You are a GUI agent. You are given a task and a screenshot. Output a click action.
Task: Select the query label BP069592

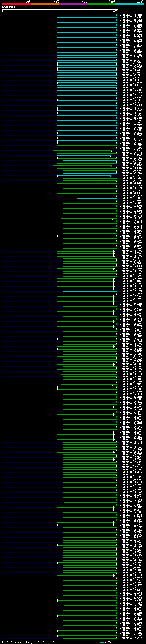pyautogui.click(x=8, y=8)
